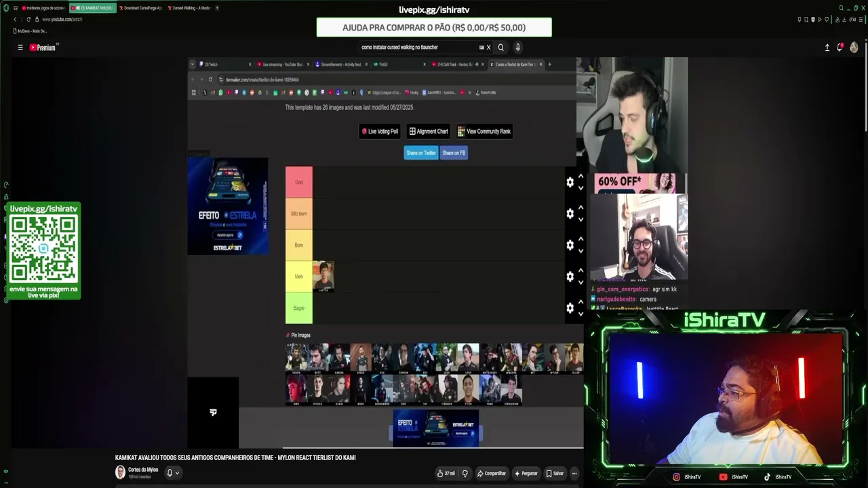Click the Pin Images label
868x488 pixels.
(298, 335)
